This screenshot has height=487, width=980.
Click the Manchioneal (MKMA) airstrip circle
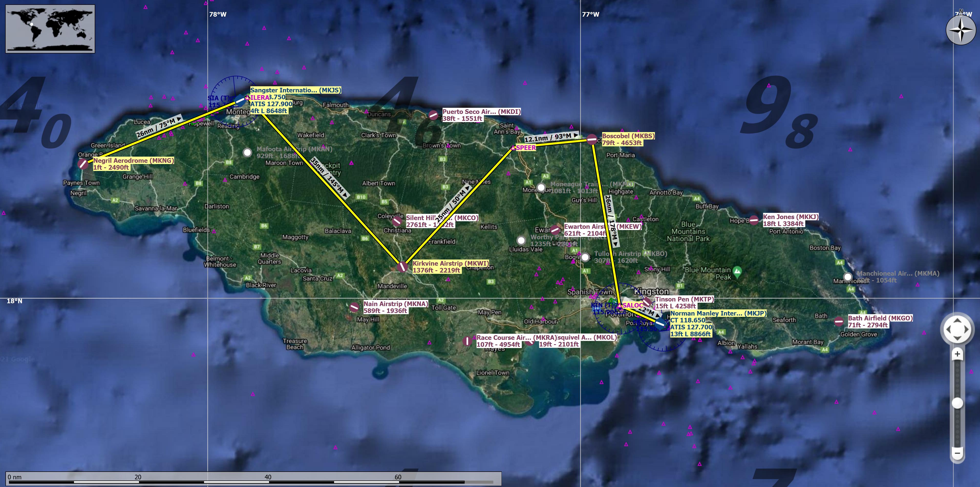click(x=848, y=277)
